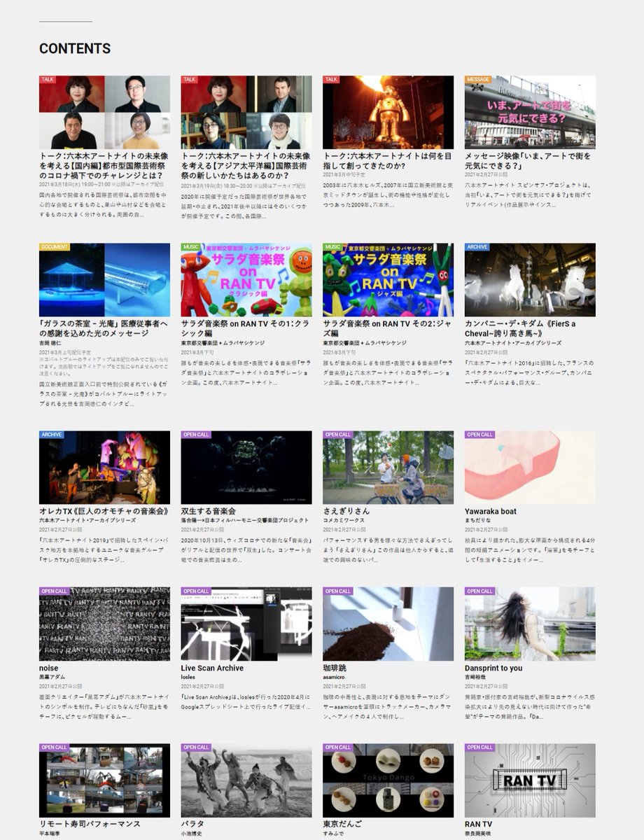Click the TALK badge on the first video card

(47, 80)
